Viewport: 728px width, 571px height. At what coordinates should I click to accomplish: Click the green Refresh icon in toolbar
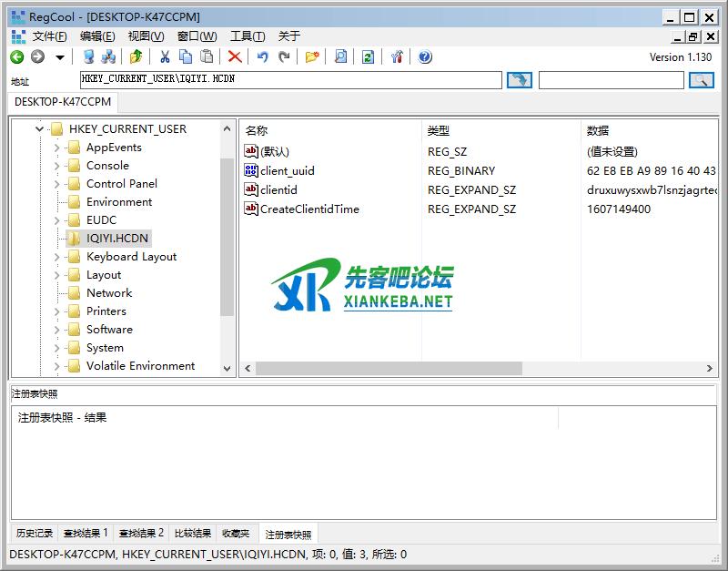[368, 56]
